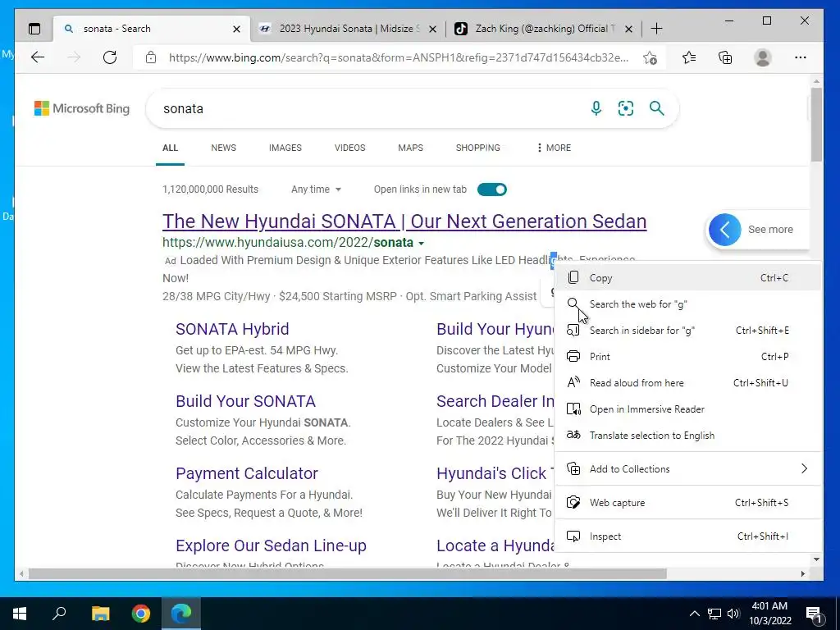
Task: Close the 2023 Hyundai Sonata tab
Action: [x=433, y=29]
